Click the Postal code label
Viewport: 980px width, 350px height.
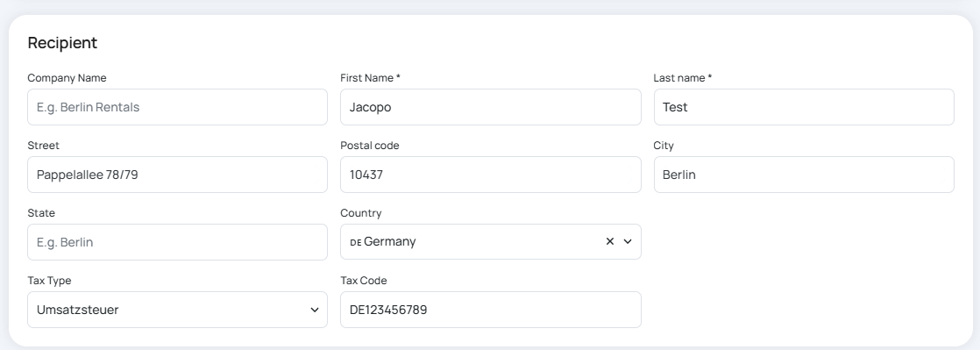(370, 146)
